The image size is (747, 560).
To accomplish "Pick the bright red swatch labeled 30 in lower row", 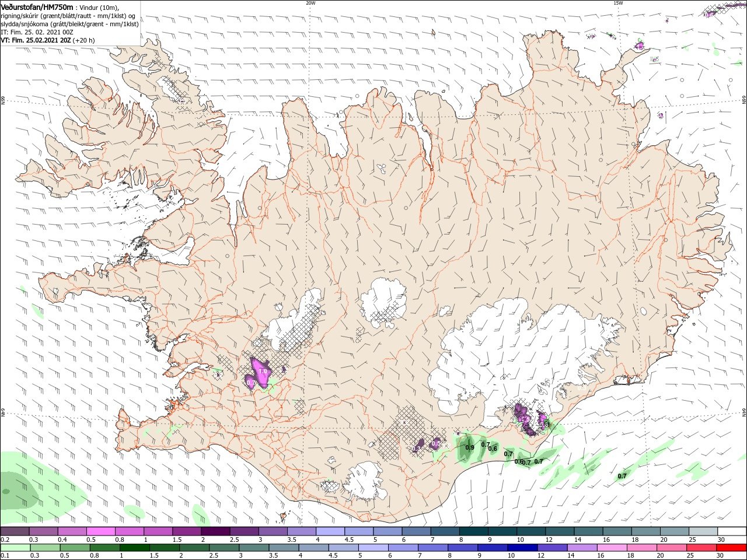I will click(731, 548).
